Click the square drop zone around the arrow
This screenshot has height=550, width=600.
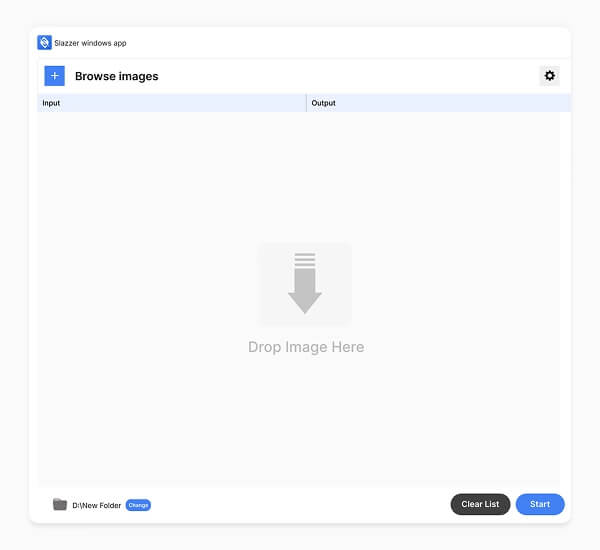click(305, 284)
